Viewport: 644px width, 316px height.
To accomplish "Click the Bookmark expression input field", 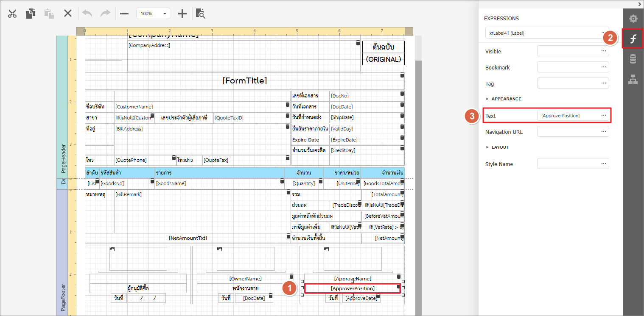I will (568, 67).
